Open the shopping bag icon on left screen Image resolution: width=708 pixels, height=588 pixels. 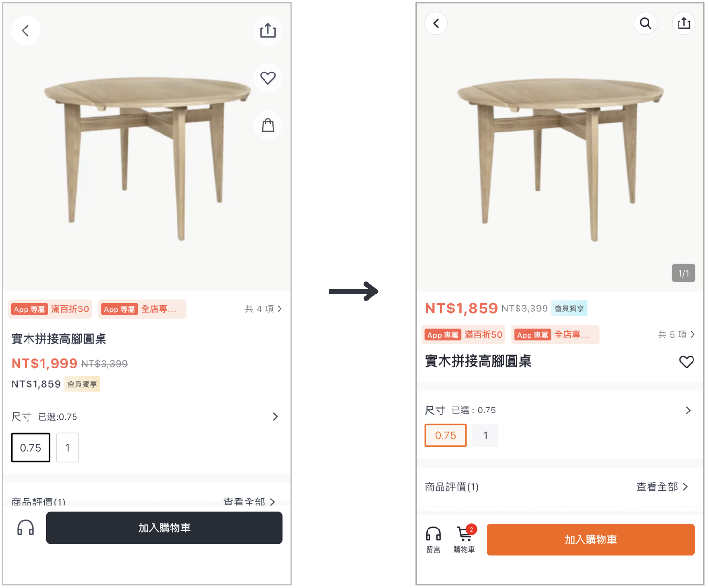click(268, 125)
